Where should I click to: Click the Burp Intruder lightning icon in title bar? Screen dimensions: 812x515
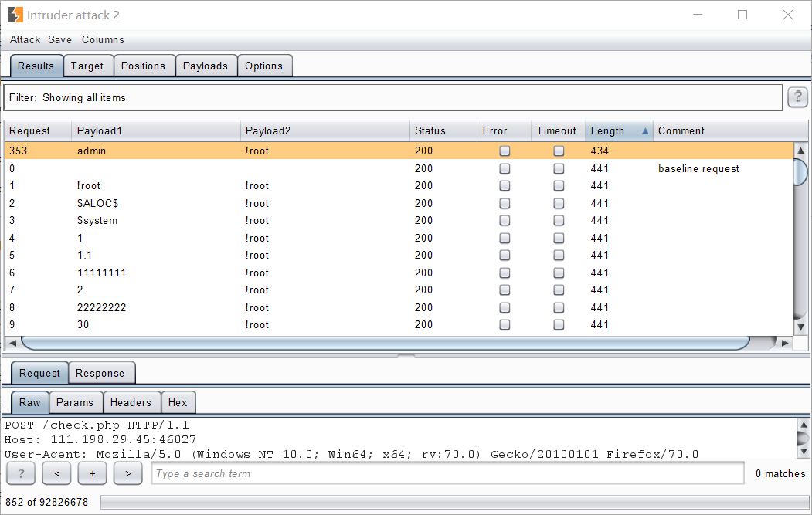(15, 15)
